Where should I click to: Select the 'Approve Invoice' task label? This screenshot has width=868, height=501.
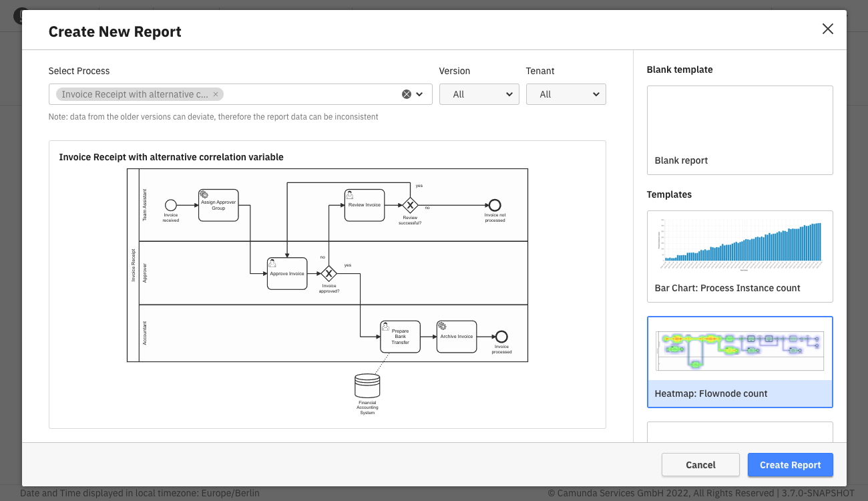coord(287,274)
